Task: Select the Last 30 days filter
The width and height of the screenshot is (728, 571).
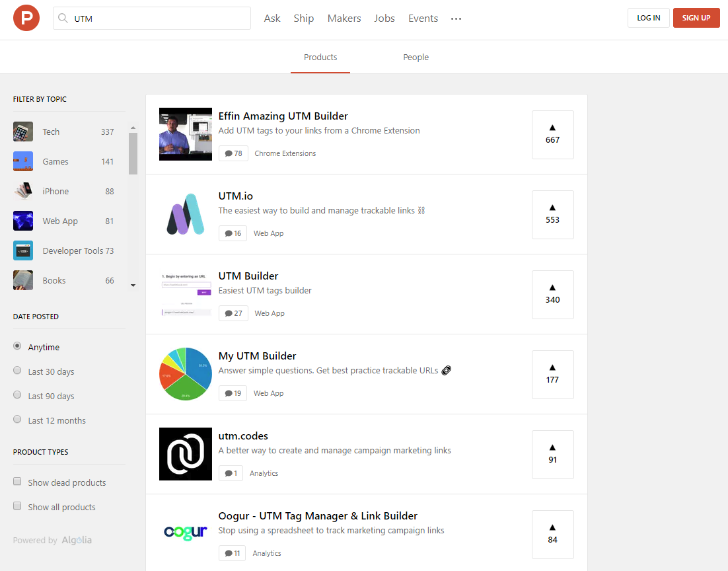Action: pyautogui.click(x=17, y=371)
